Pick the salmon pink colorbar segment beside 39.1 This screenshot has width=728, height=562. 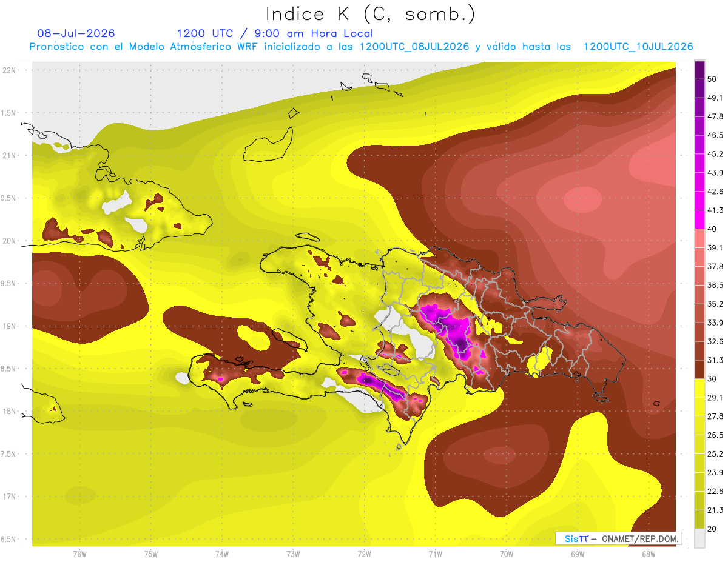699,238
